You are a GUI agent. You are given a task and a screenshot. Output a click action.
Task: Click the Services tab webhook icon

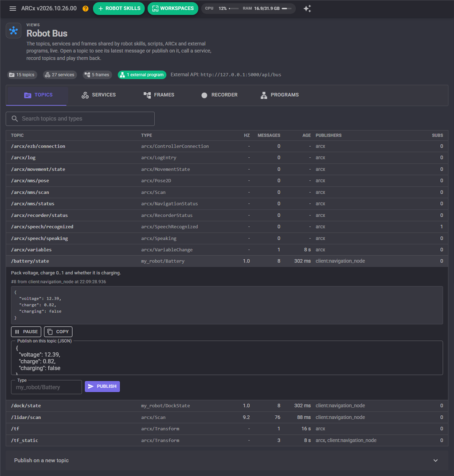coord(85,95)
